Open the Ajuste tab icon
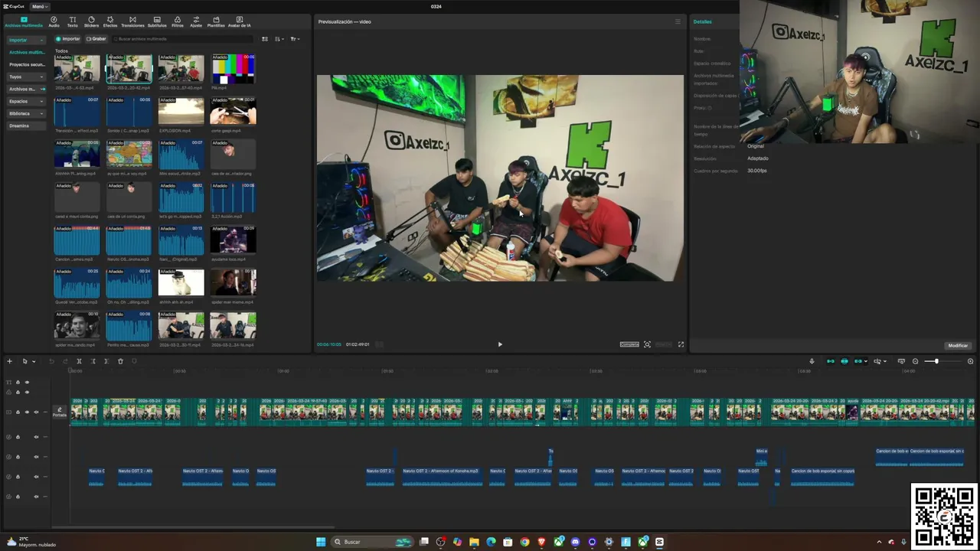This screenshot has height=551, width=980. 196,21
